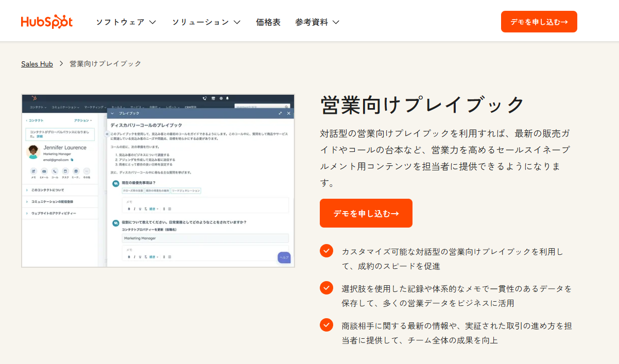Follow the Sales Hub breadcrumb link
The image size is (619, 364).
pyautogui.click(x=37, y=63)
